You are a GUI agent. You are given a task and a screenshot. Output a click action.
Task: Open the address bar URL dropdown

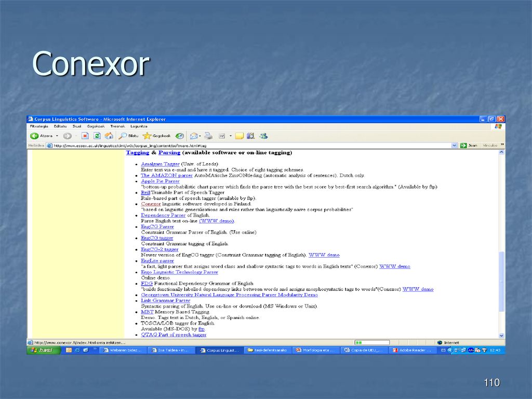454,145
